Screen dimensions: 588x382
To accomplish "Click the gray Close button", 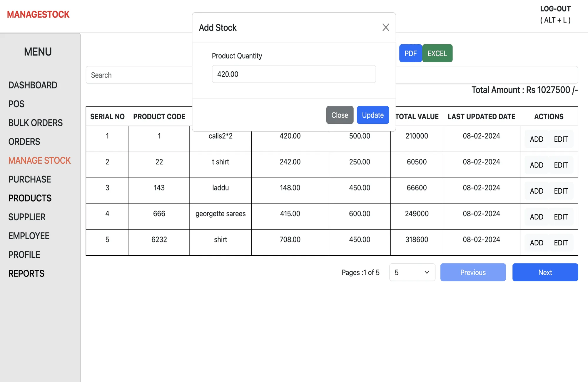I will coord(340,115).
